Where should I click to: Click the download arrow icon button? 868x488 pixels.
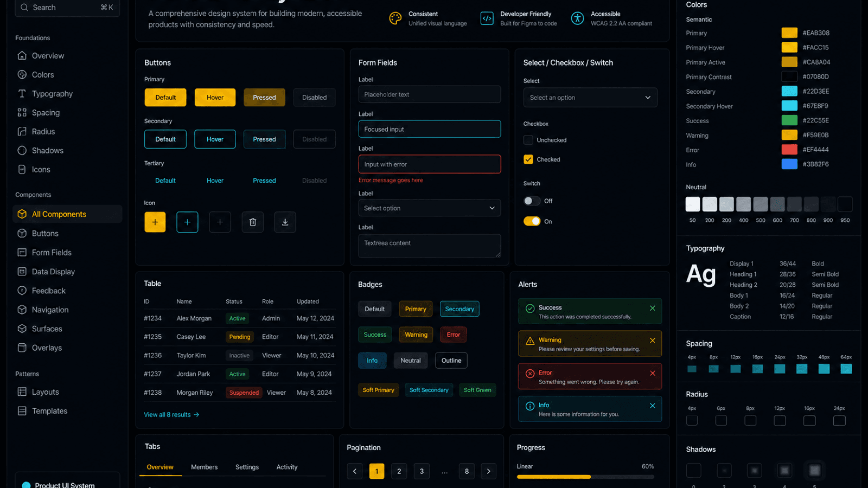(x=285, y=222)
